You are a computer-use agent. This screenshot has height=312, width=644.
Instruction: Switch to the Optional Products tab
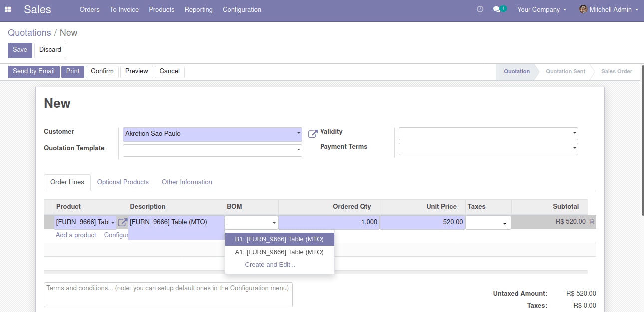pyautogui.click(x=123, y=182)
